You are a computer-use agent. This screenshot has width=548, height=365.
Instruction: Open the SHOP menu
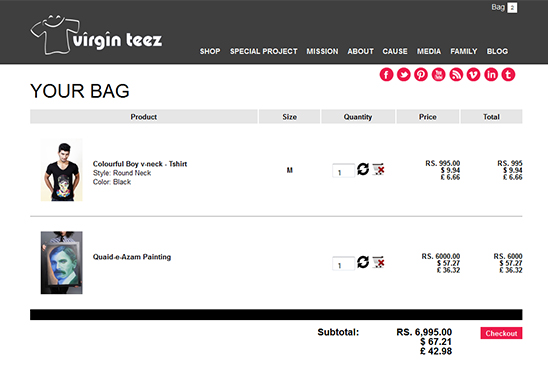[210, 51]
